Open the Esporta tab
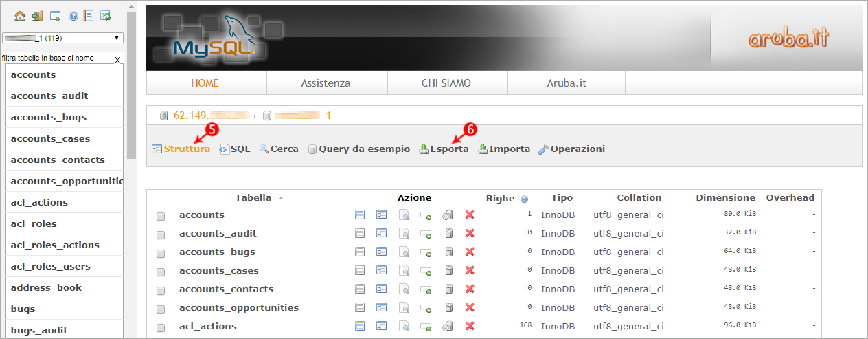The image size is (868, 339). [444, 149]
